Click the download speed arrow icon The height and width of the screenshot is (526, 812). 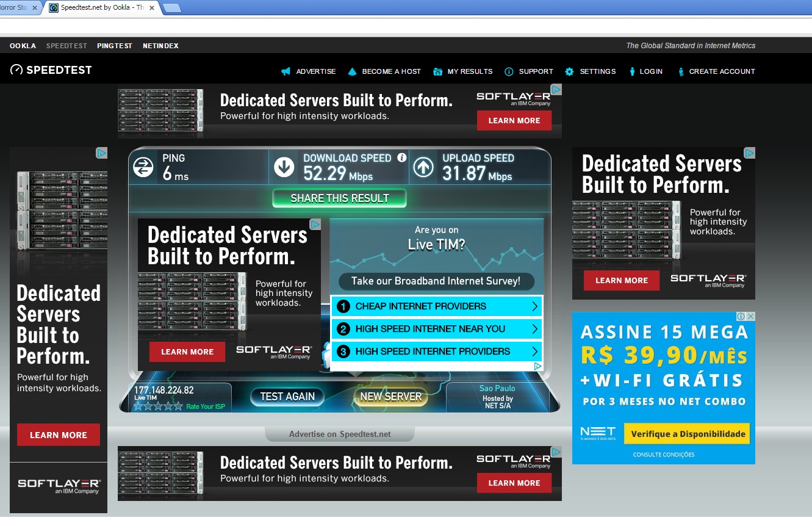tap(284, 167)
